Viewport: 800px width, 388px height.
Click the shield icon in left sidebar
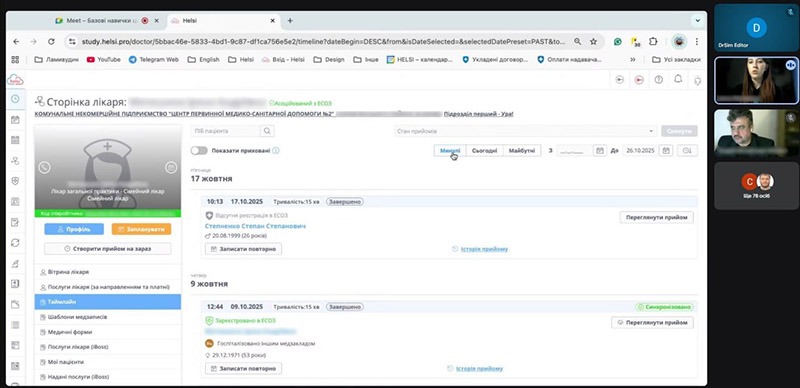[15, 181]
